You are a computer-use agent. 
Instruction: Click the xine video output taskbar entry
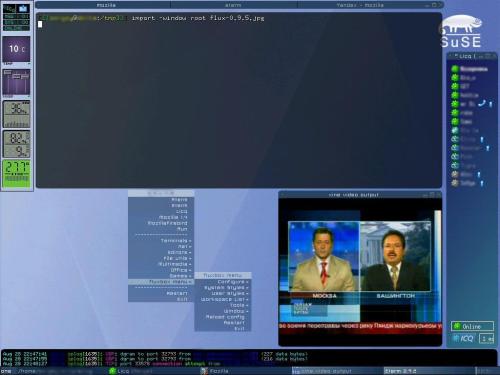[337, 371]
